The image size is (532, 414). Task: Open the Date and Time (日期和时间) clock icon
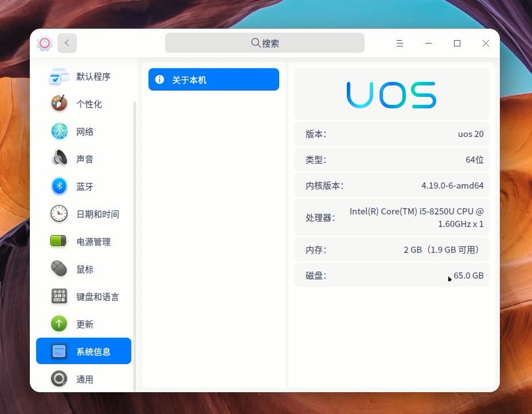[x=59, y=214]
